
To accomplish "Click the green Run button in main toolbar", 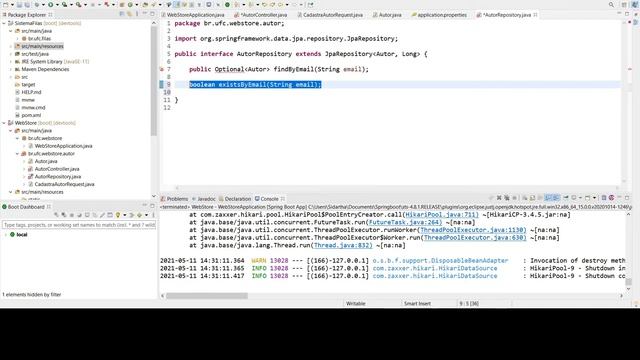I will tap(51, 4).
